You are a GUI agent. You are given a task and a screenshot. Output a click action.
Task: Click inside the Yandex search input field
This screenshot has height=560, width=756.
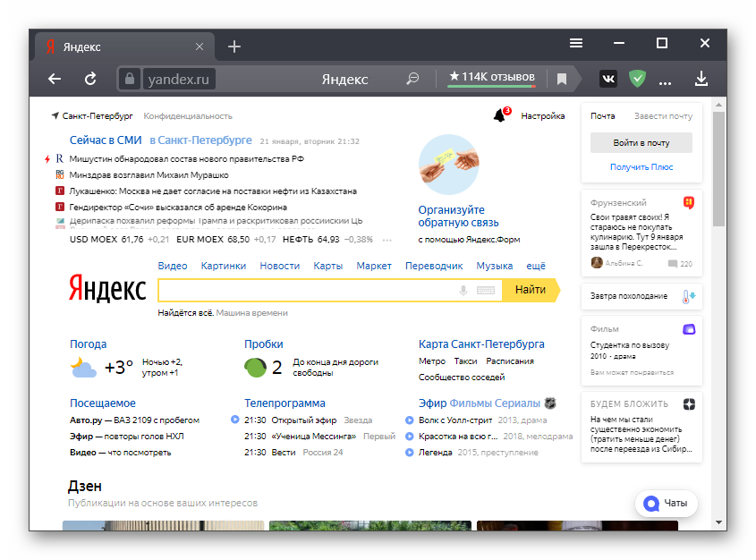pos(304,290)
